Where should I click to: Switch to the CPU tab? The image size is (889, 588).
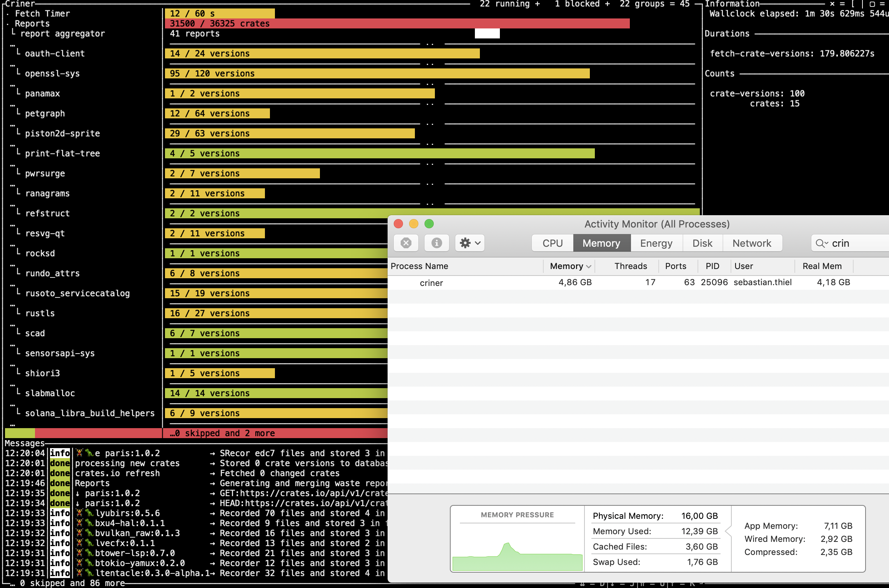(x=552, y=243)
